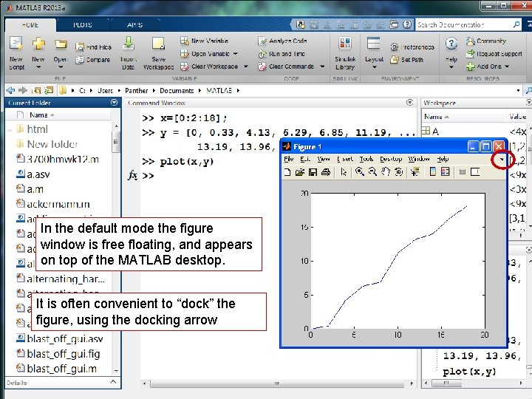Screen dimensions: 532x399
Task: Click Insert Legend icon
Action: (x=445, y=172)
